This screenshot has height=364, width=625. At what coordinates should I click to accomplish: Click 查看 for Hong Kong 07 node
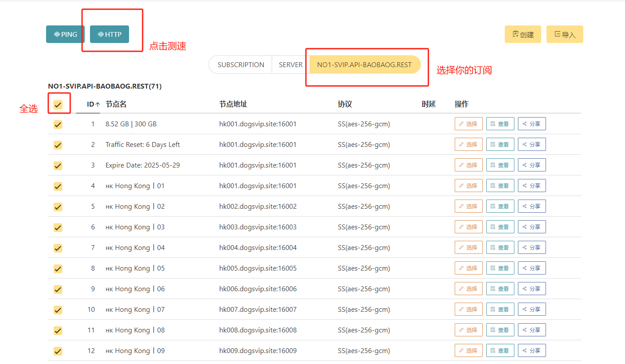[499, 310]
